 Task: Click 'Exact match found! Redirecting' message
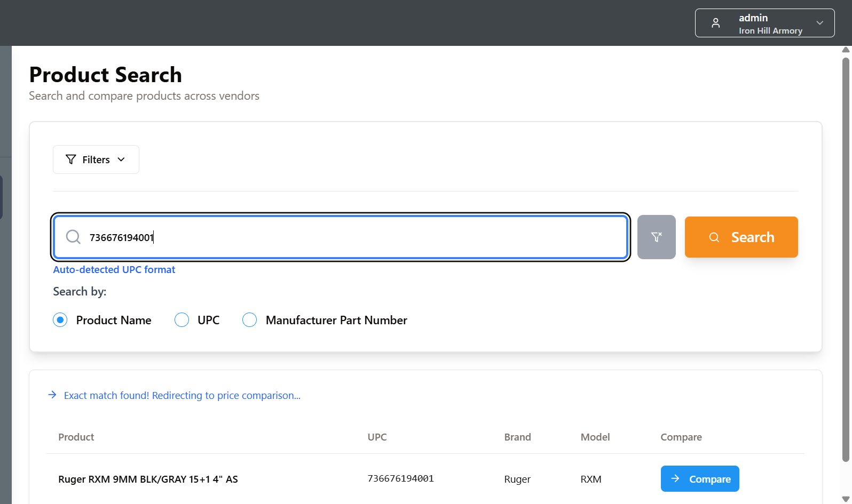[x=182, y=395]
